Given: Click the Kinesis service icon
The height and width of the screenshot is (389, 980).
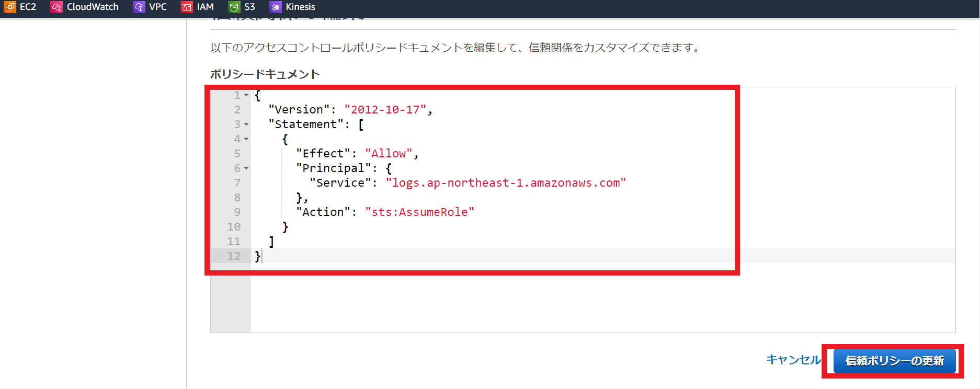Looking at the screenshot, I should [276, 7].
